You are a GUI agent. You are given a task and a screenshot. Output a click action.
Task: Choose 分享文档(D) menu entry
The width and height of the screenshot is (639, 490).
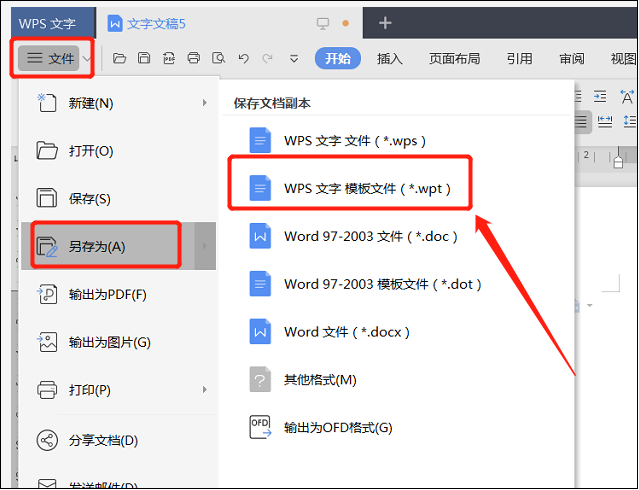click(118, 441)
